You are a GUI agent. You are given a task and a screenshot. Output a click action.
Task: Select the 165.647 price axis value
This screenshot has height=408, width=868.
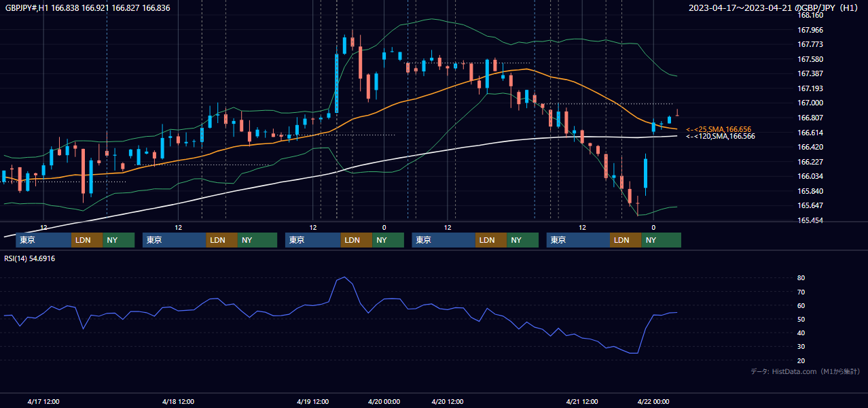[x=810, y=205]
